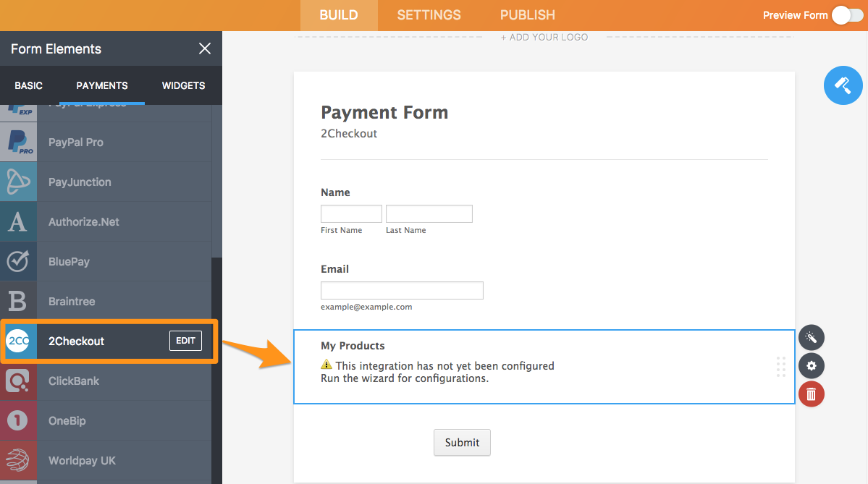The height and width of the screenshot is (484, 868).
Task: Toggle the Preview Form switch
Action: coord(847,15)
